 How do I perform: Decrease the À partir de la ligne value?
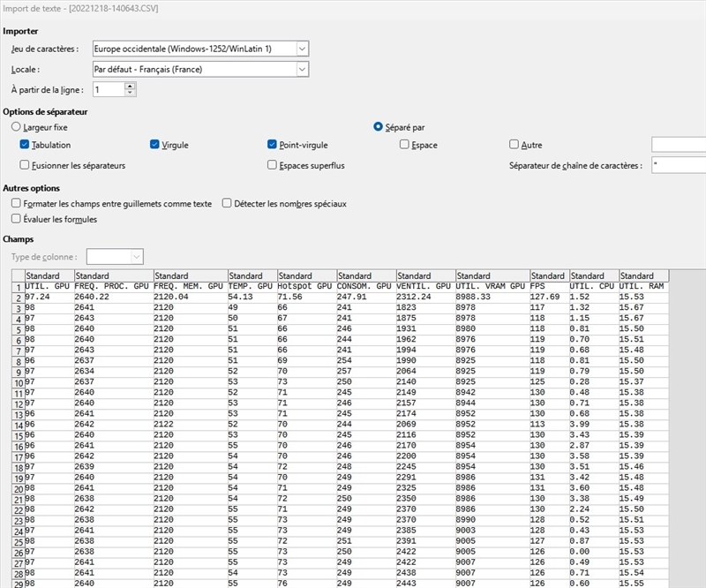[131, 93]
